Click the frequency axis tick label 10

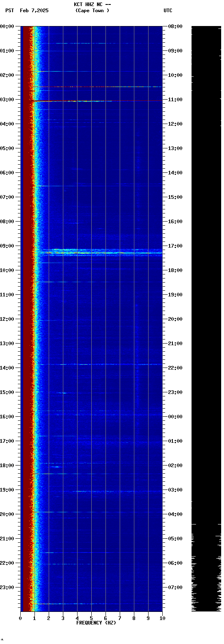pyautogui.click(x=162, y=618)
